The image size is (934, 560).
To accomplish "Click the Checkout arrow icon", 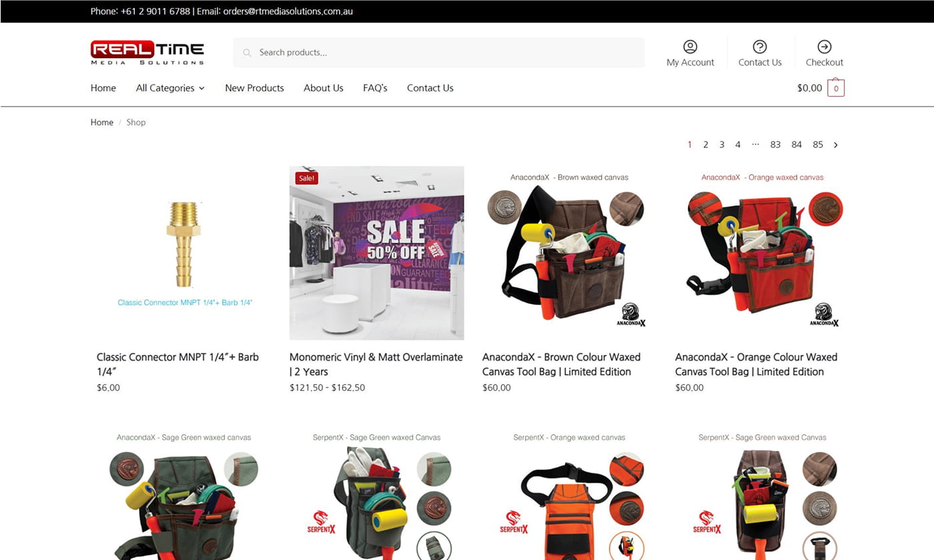I will tap(824, 47).
